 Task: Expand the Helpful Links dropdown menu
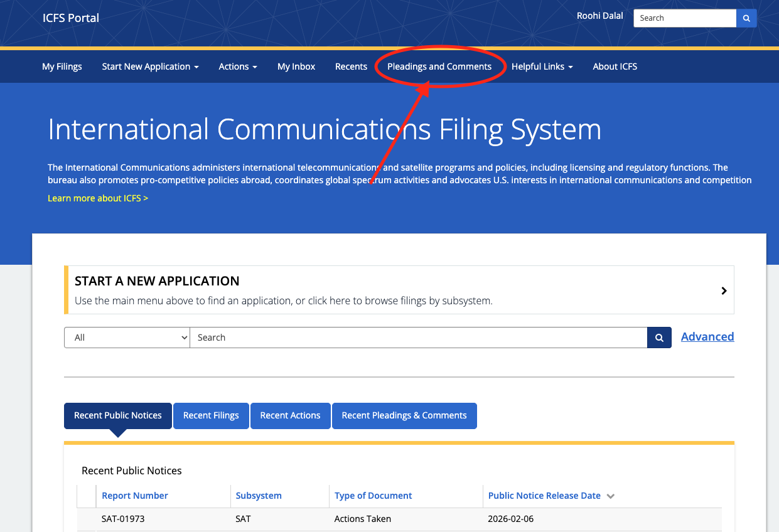542,66
